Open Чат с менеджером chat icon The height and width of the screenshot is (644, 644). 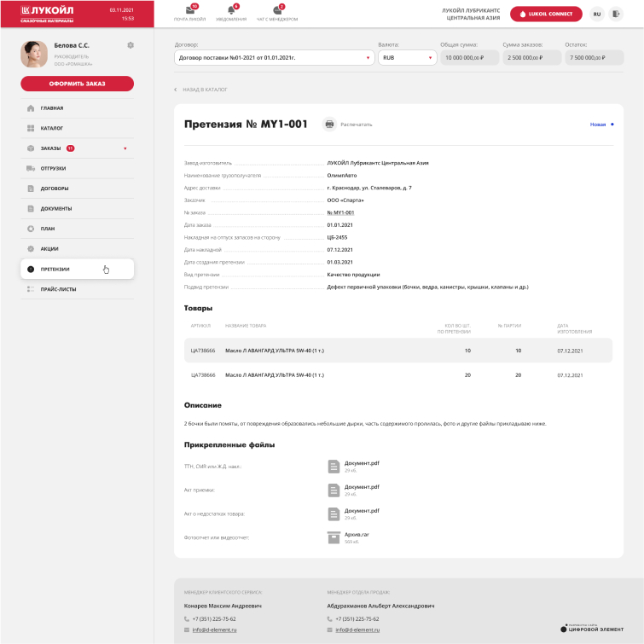pyautogui.click(x=277, y=10)
